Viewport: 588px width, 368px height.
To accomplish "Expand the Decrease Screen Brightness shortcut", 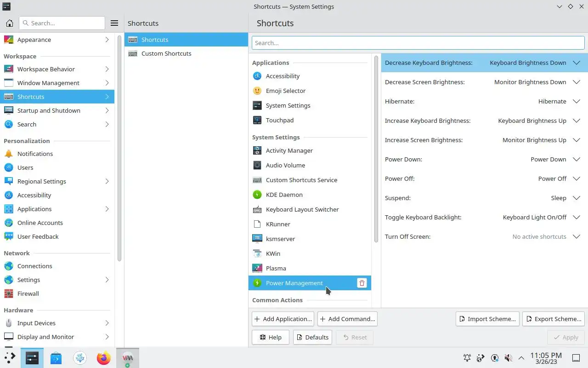I will pyautogui.click(x=577, y=82).
